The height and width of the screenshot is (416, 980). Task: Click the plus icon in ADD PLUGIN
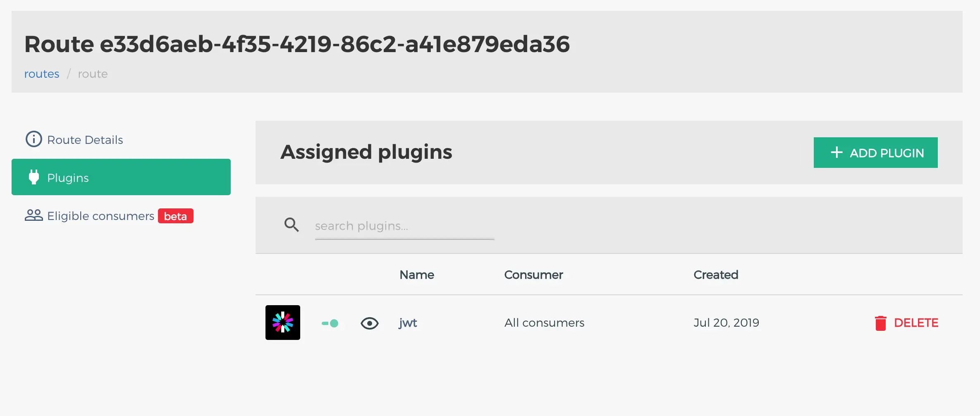point(837,153)
